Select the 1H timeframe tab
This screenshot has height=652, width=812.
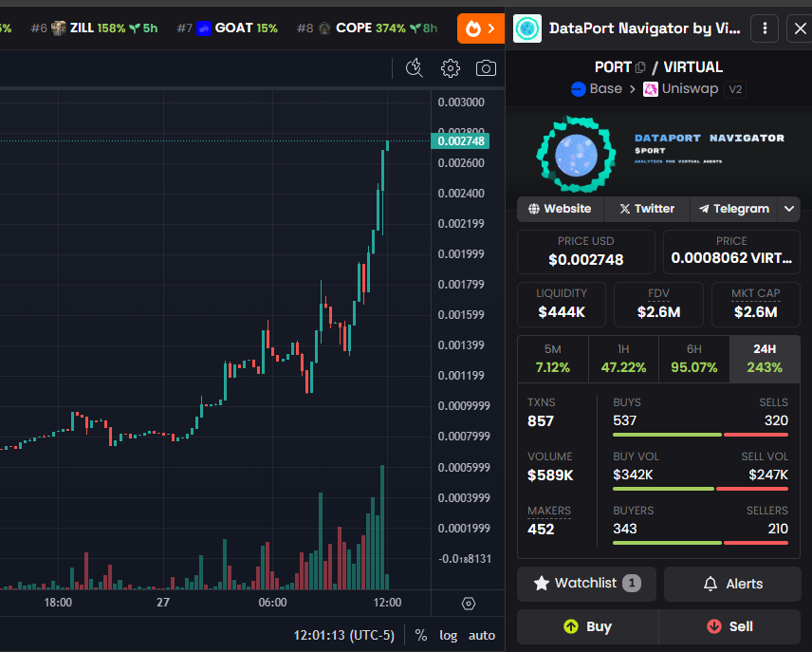623,359
